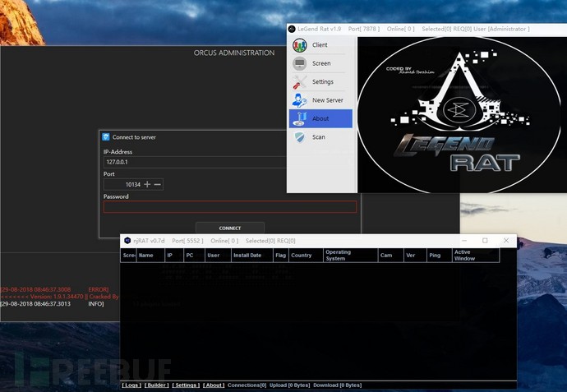The height and width of the screenshot is (392, 567).
Task: Open the Logs link in njRAT
Action: (x=131, y=385)
